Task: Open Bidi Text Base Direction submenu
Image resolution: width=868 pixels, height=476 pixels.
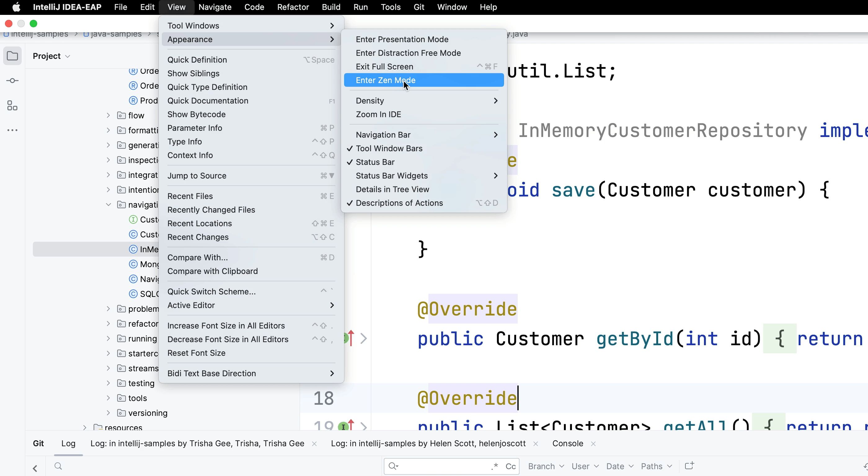Action: click(x=251, y=373)
